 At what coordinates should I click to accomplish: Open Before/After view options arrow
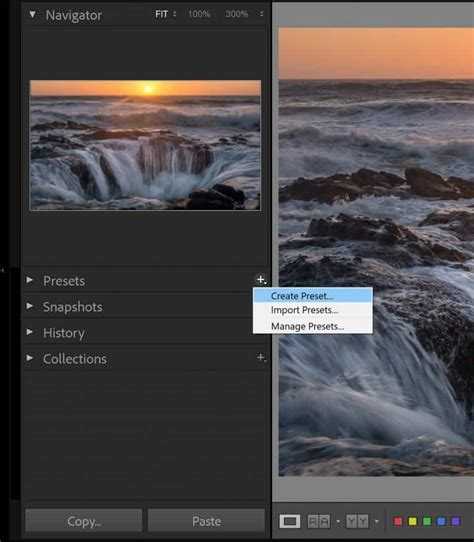pos(377,521)
